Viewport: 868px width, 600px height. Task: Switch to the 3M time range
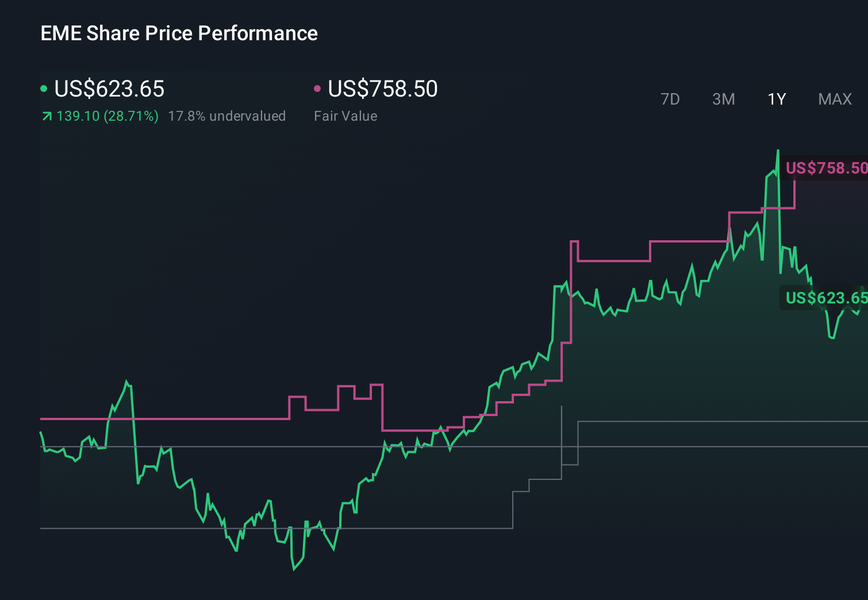tap(723, 99)
